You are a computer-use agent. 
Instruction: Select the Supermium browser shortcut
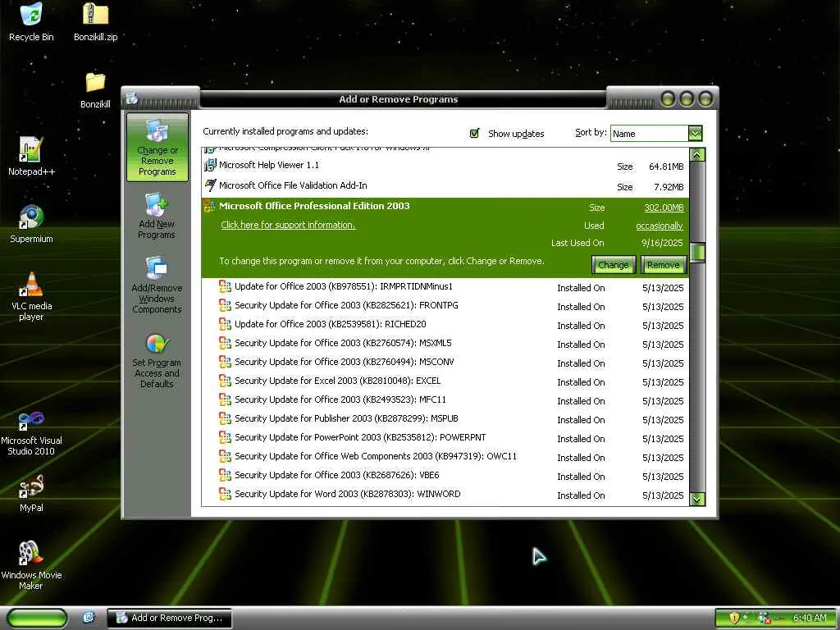(x=31, y=224)
